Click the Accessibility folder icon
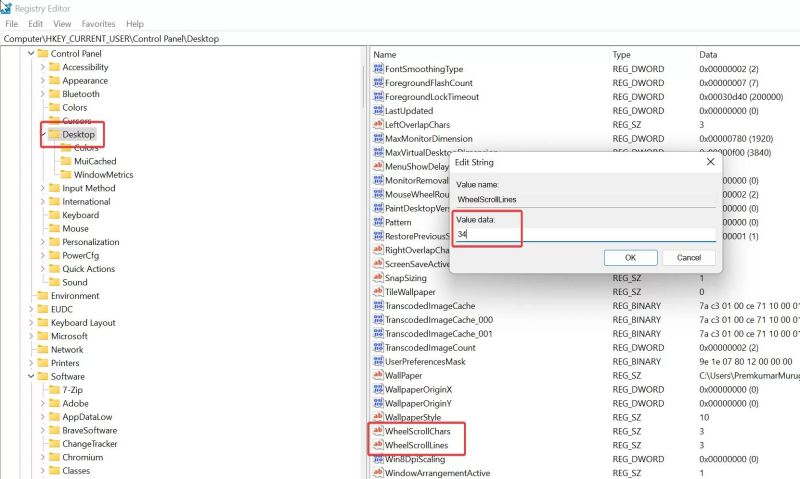 [x=54, y=67]
